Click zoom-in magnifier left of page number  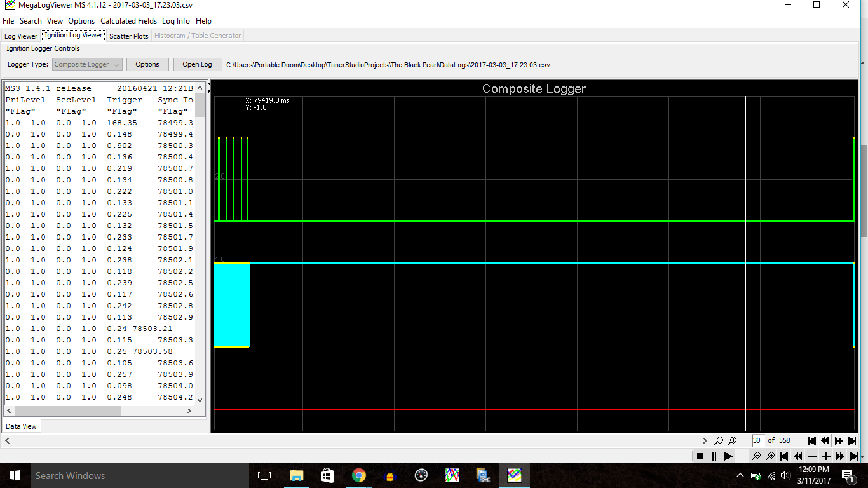(732, 440)
